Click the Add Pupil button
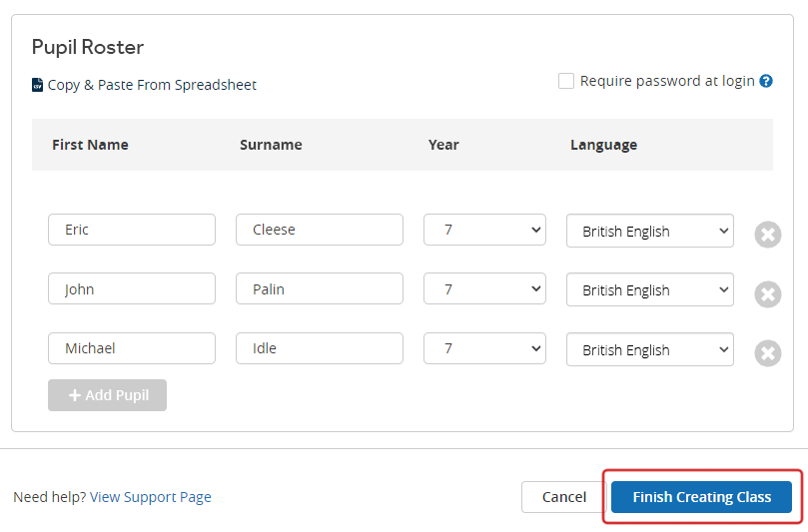 107,395
